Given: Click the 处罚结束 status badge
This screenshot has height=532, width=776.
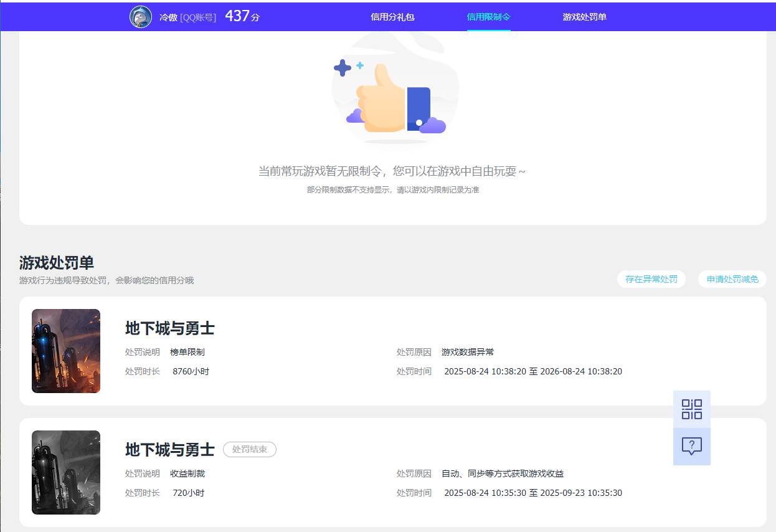Looking at the screenshot, I should point(249,450).
